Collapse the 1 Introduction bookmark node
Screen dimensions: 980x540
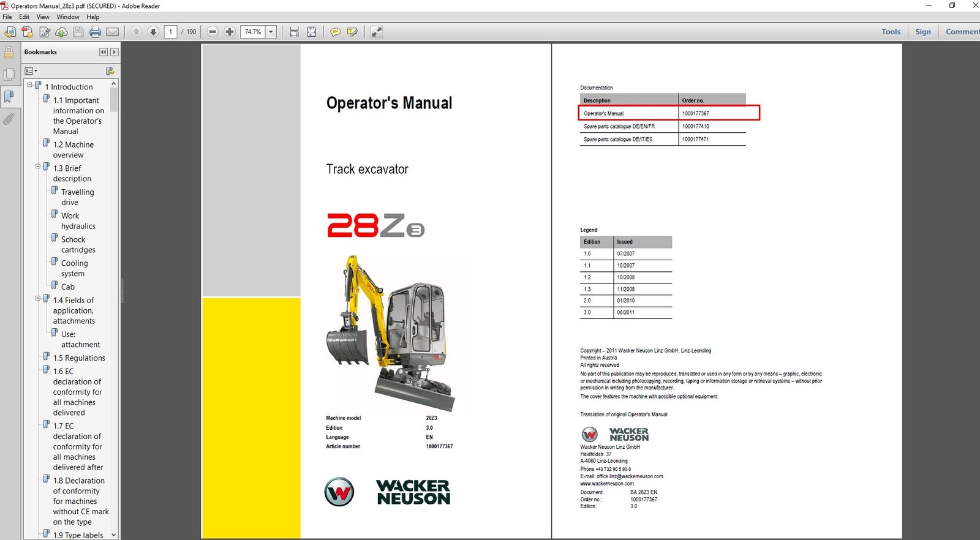[29, 85]
